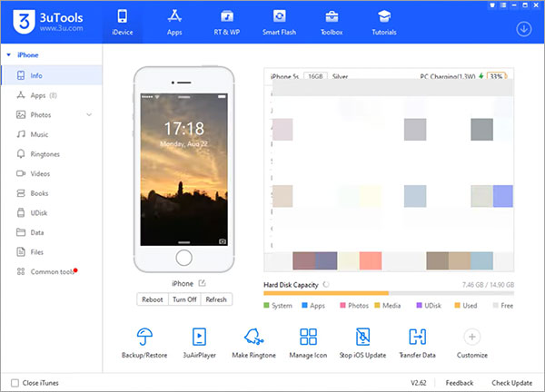The height and width of the screenshot is (392, 545).
Task: Collapse the iPhone tree node
Action: pyautogui.click(x=8, y=55)
